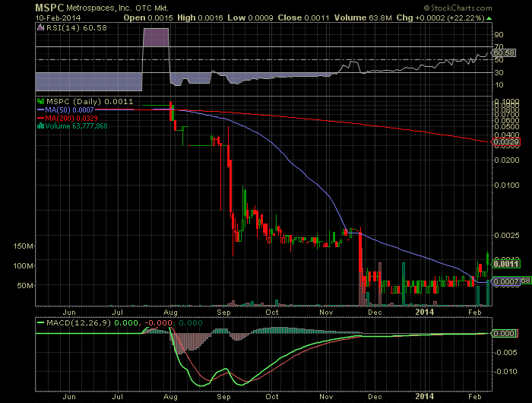Click the MA(200) red line legend marker
Screen dimensions: 532x403
click(40, 118)
